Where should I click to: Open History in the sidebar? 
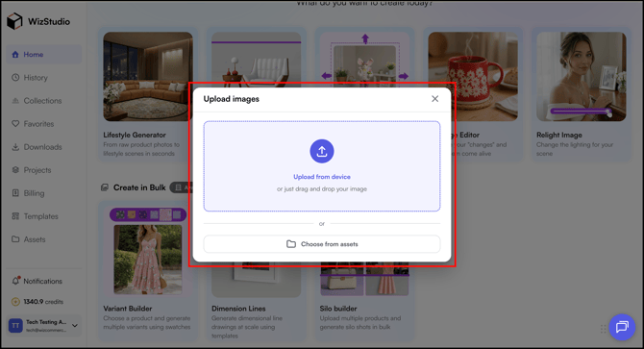click(44, 78)
